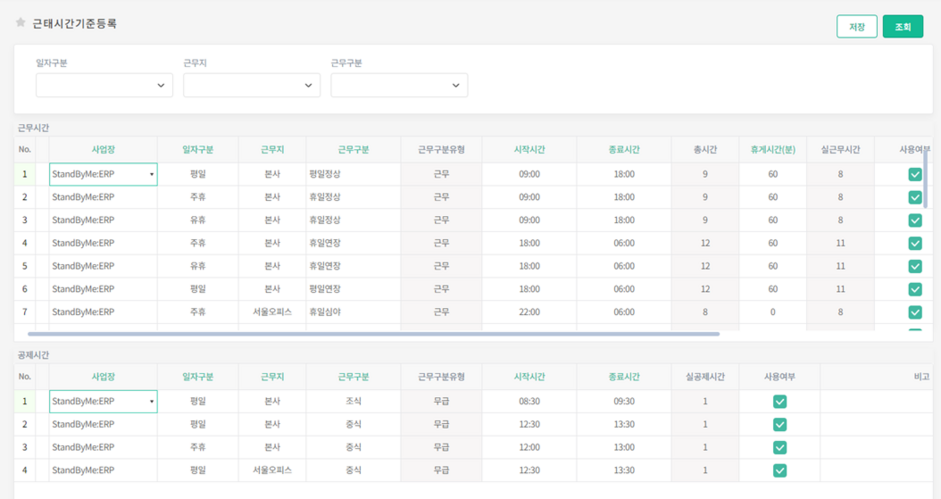Expand the 근무지 filter dropdown

click(x=251, y=85)
